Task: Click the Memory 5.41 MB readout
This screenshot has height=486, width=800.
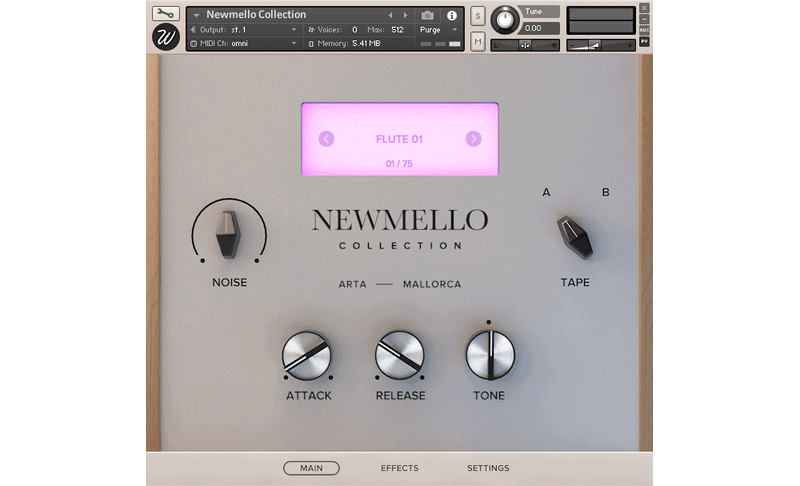Action: [x=344, y=44]
